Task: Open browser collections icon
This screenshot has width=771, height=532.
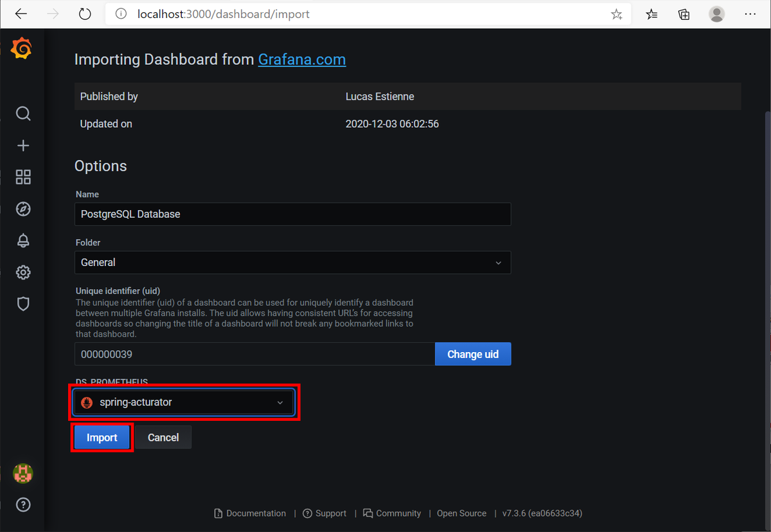Action: pos(684,14)
